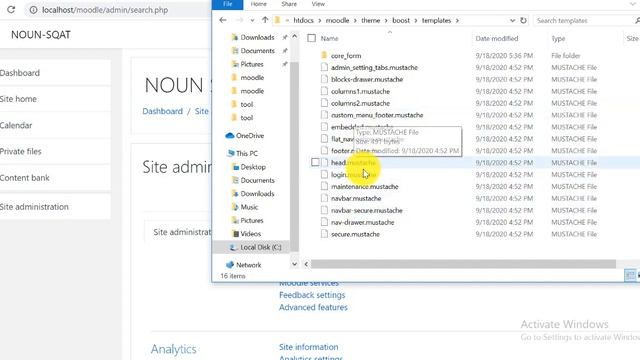Open Network in navigation pane
This screenshot has height=360, width=640.
coord(244,265)
